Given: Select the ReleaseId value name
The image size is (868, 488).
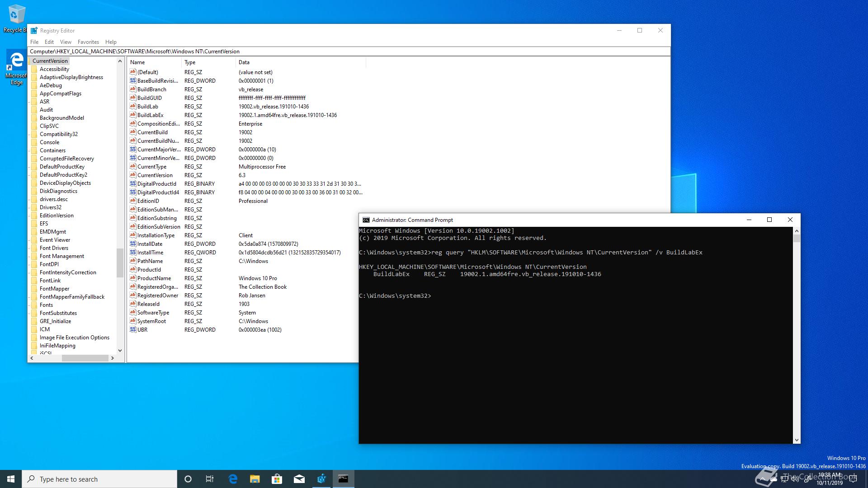Looking at the screenshot, I should pyautogui.click(x=148, y=304).
